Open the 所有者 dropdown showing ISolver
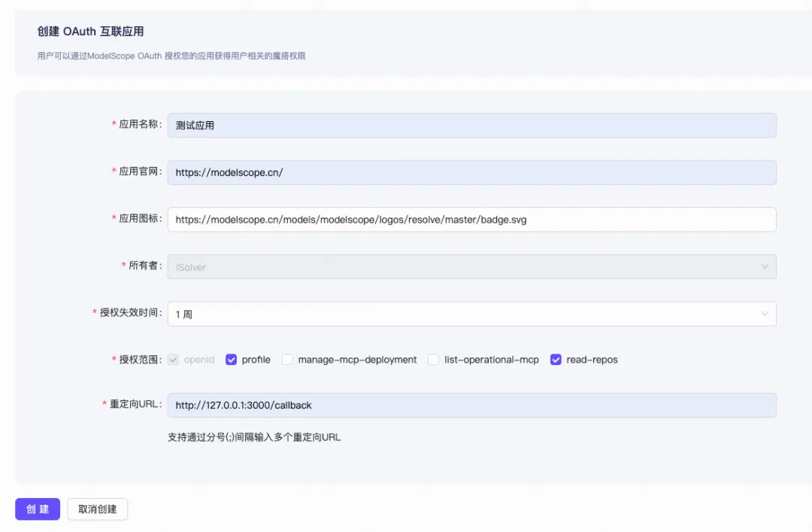 click(471, 267)
